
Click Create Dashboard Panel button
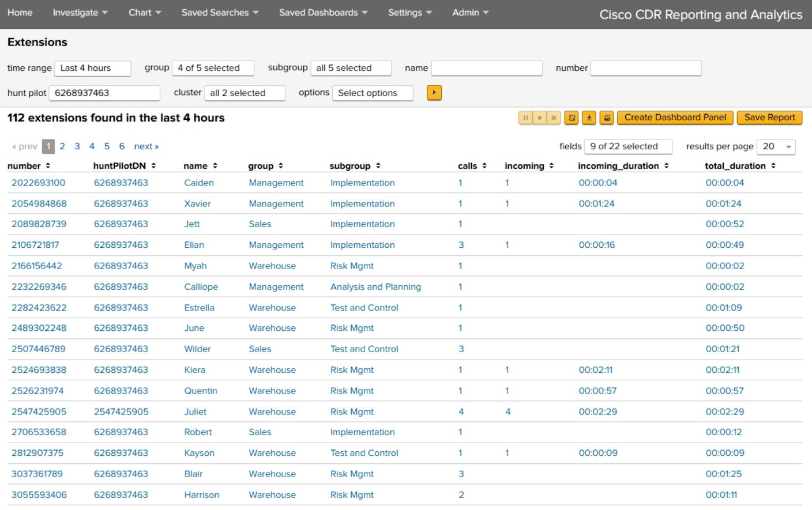tap(675, 118)
